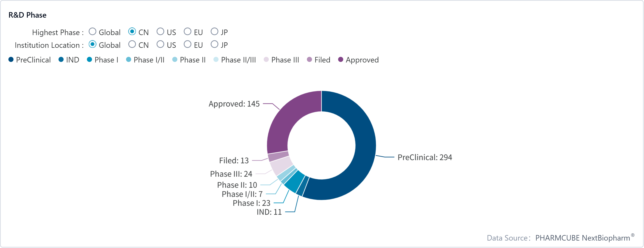Select Global for Highest Phase
The height and width of the screenshot is (248, 644).
click(x=93, y=32)
